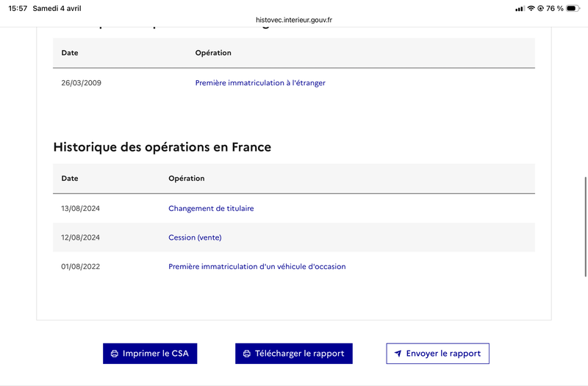Viewport: 588px width, 386px height.
Task: Select the 26/03/2009 date cell
Action: coord(81,83)
